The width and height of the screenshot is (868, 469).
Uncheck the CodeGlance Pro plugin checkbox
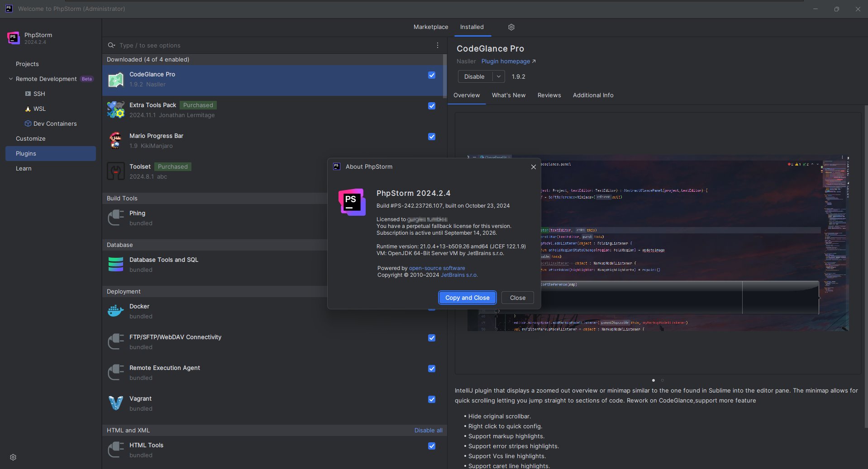(x=431, y=76)
